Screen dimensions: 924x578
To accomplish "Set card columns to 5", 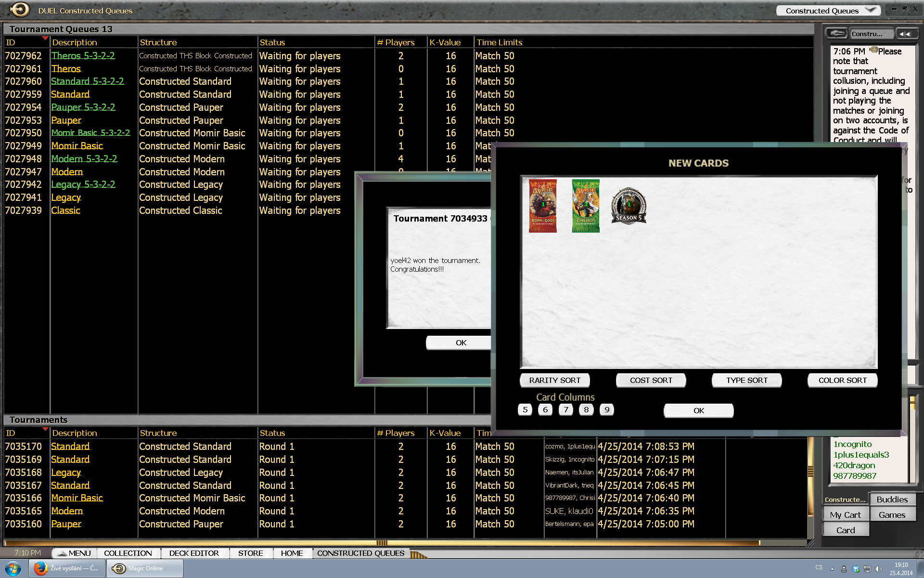I will pos(525,409).
